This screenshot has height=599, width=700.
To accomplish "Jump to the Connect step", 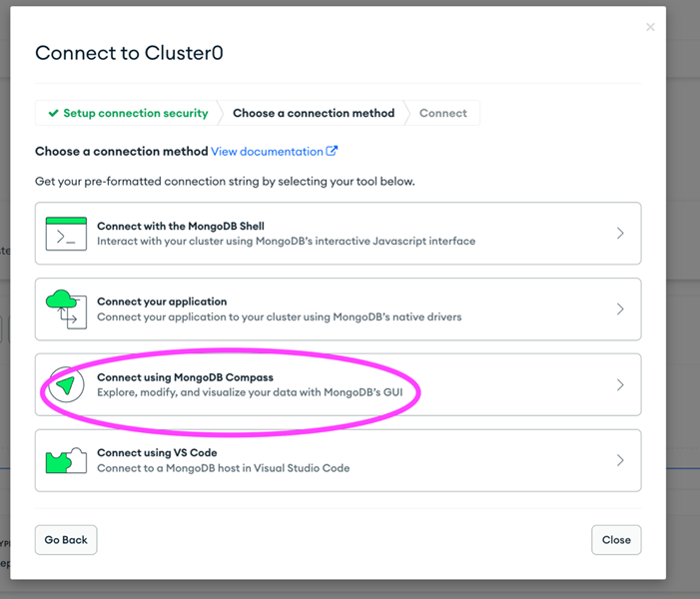I will click(442, 113).
